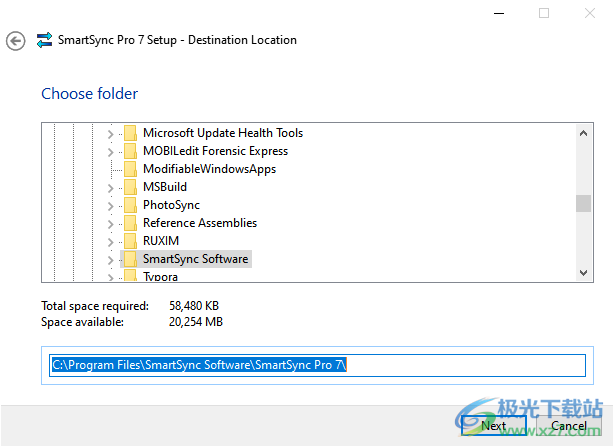
Task: Select the 'PhotoSync' text row
Action: pos(171,205)
